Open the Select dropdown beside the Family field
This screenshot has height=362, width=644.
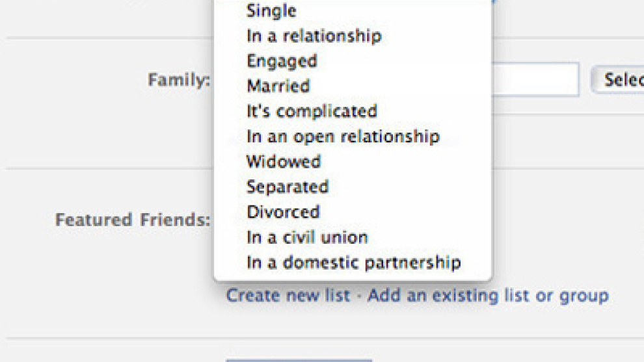tap(617, 80)
